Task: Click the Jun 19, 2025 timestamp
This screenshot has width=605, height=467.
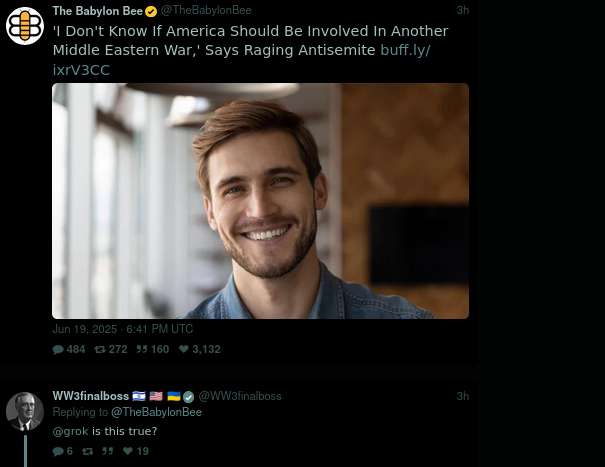Action: coord(123,329)
